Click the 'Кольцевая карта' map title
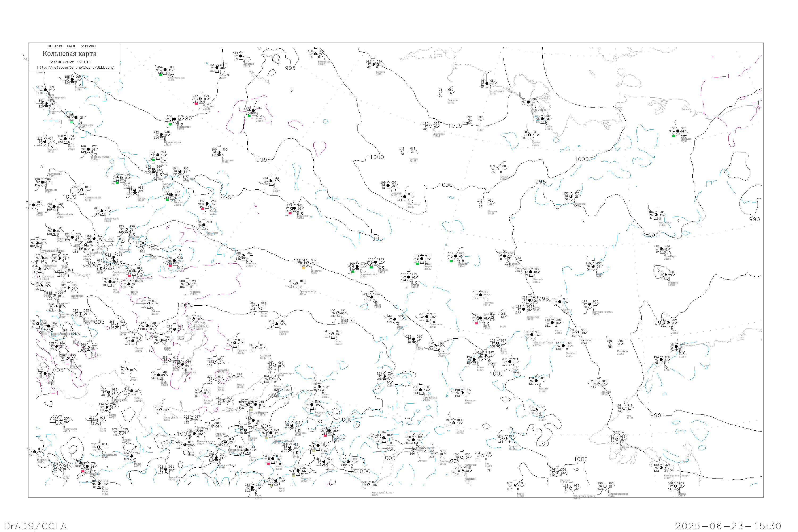The width and height of the screenshot is (798, 532). [x=69, y=54]
